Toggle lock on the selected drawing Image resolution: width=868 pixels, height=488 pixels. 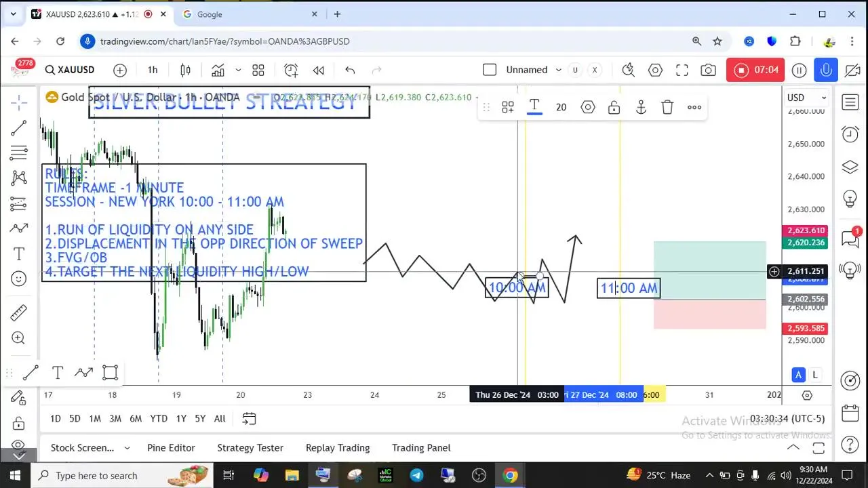click(x=614, y=107)
